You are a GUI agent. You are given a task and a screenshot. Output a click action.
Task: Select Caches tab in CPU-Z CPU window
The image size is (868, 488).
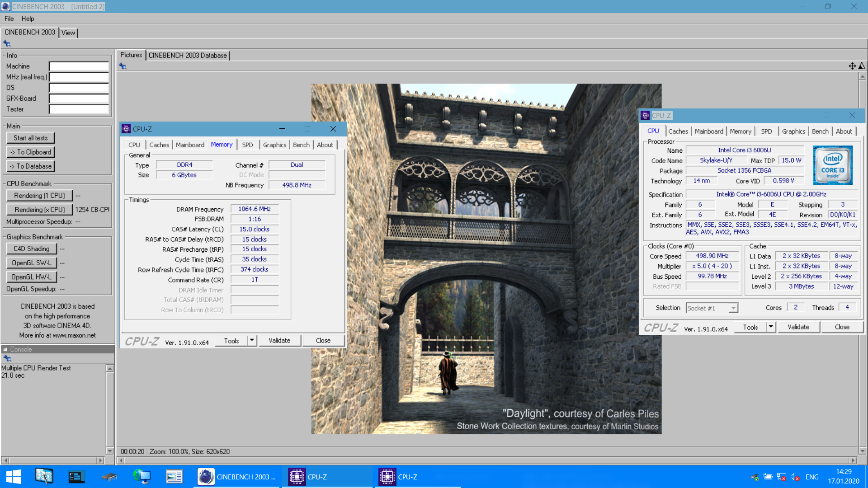pyautogui.click(x=678, y=131)
